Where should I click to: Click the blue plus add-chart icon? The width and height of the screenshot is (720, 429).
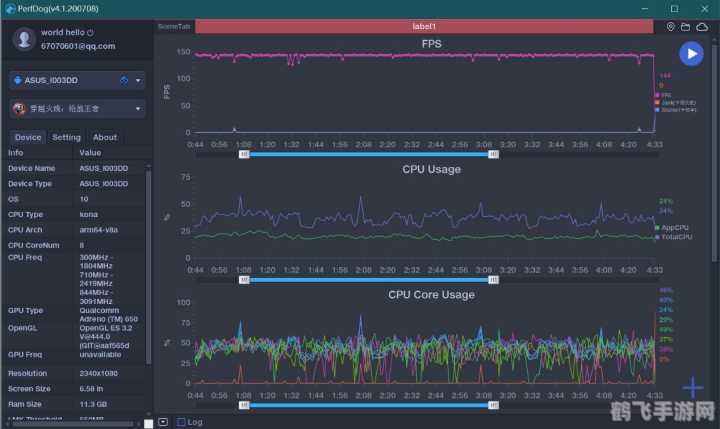coord(692,388)
